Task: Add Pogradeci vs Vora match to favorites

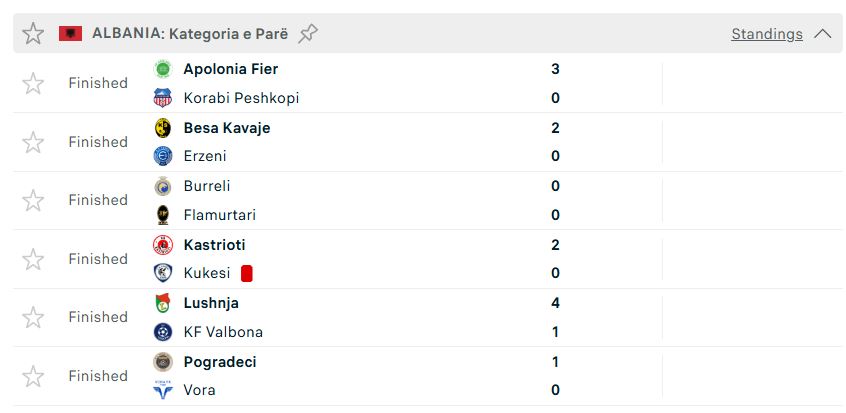Action: click(33, 376)
